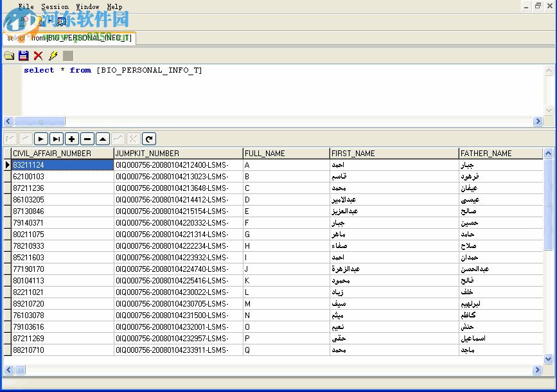Viewport: 557px width, 392px height.
Task: Refresh data with circular arrow button
Action: coord(149,139)
